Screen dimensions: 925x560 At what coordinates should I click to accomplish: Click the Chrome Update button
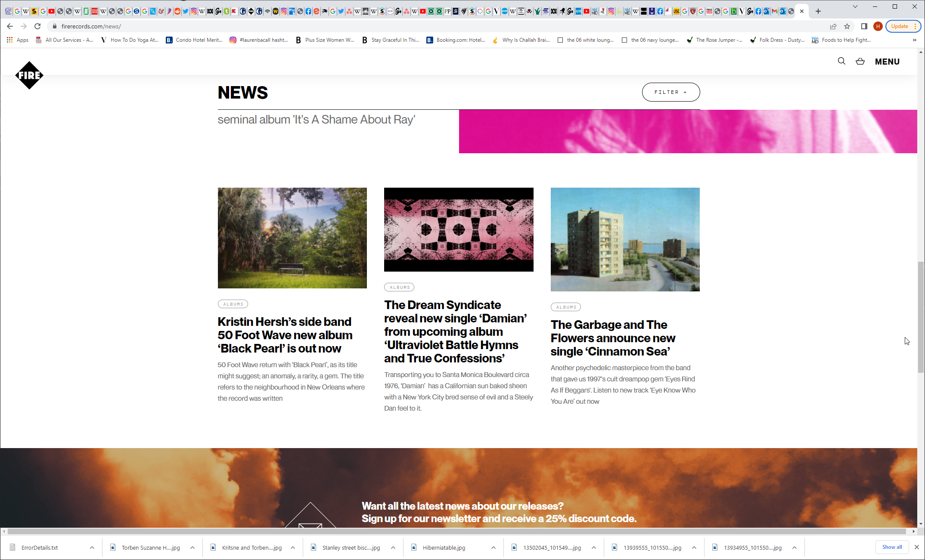click(903, 26)
